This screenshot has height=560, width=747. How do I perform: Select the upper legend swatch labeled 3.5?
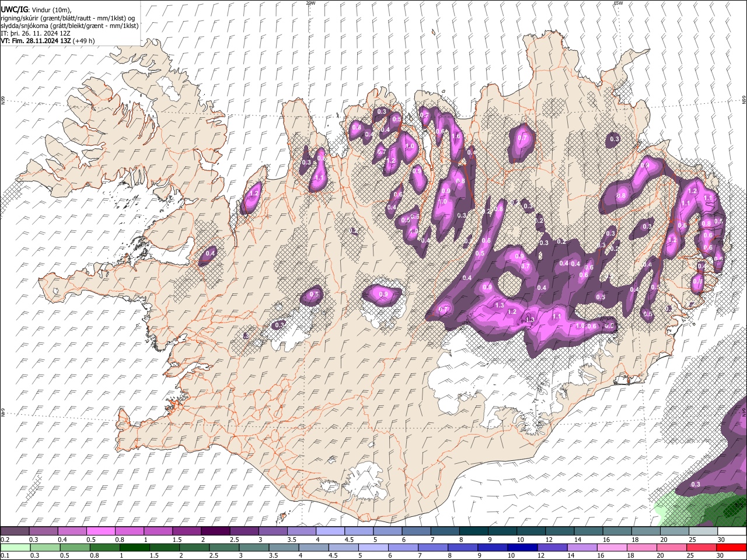[302, 531]
